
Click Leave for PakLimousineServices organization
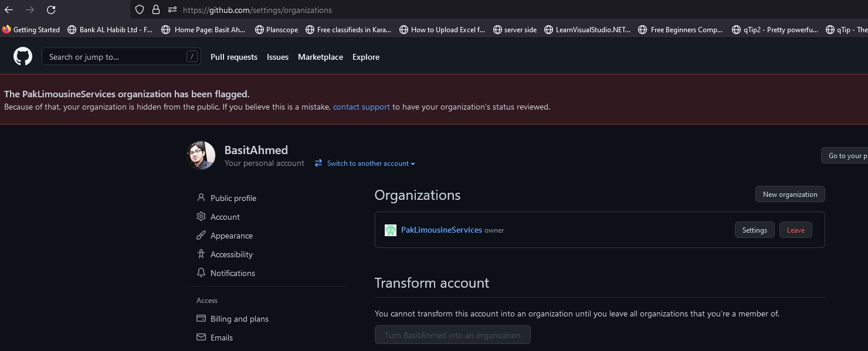click(796, 230)
